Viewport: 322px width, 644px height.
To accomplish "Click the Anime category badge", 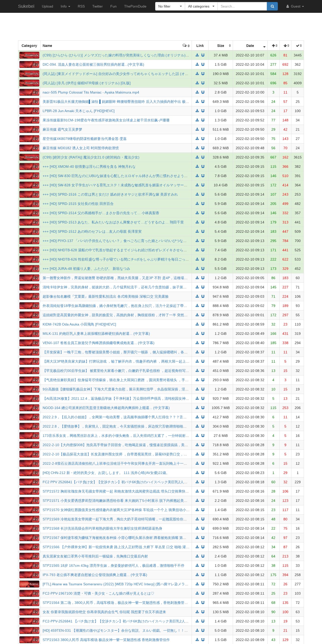I will coord(29,584).
